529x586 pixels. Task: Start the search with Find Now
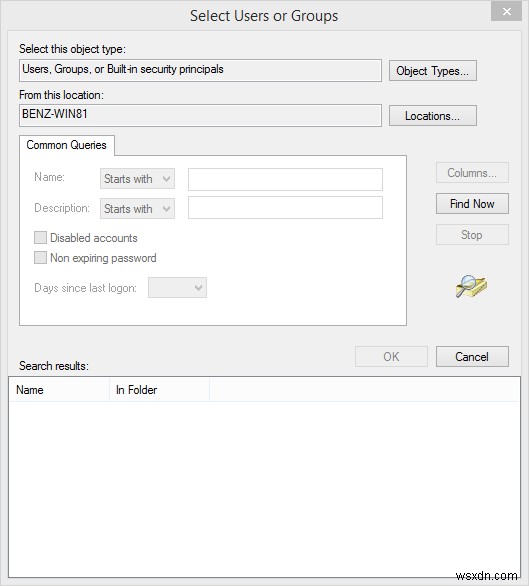(472, 204)
